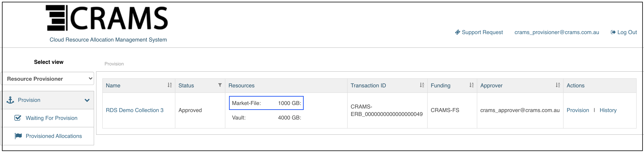Click Provision action for the allocation
This screenshot has width=644, height=152.
(577, 110)
